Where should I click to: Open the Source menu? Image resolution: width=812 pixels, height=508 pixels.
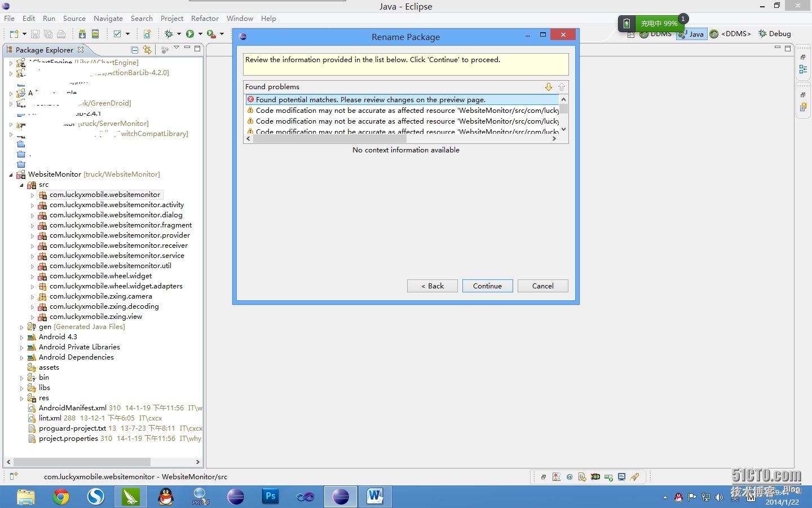pos(74,19)
